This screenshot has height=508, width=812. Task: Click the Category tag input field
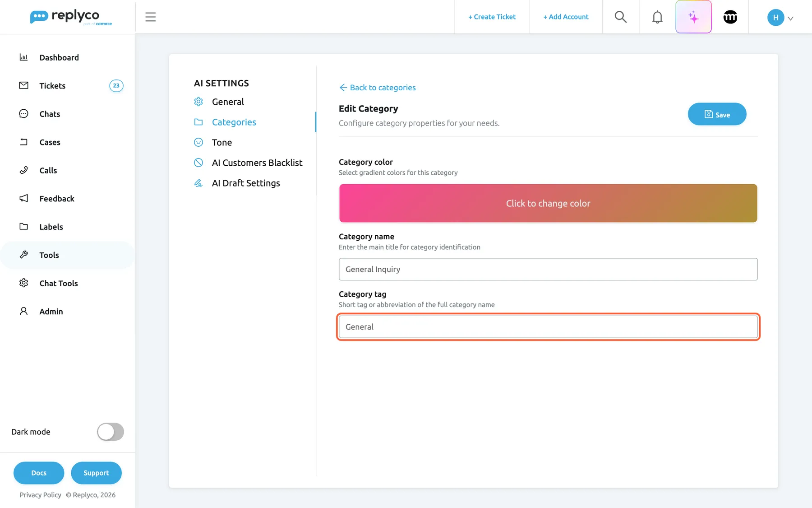pos(548,327)
